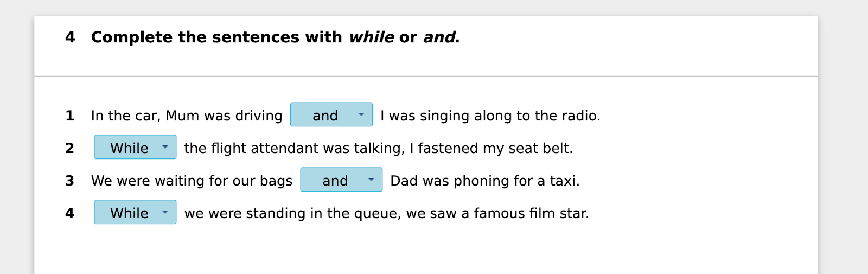
Task: Click the italic word 'and' in the heading
Action: click(439, 37)
